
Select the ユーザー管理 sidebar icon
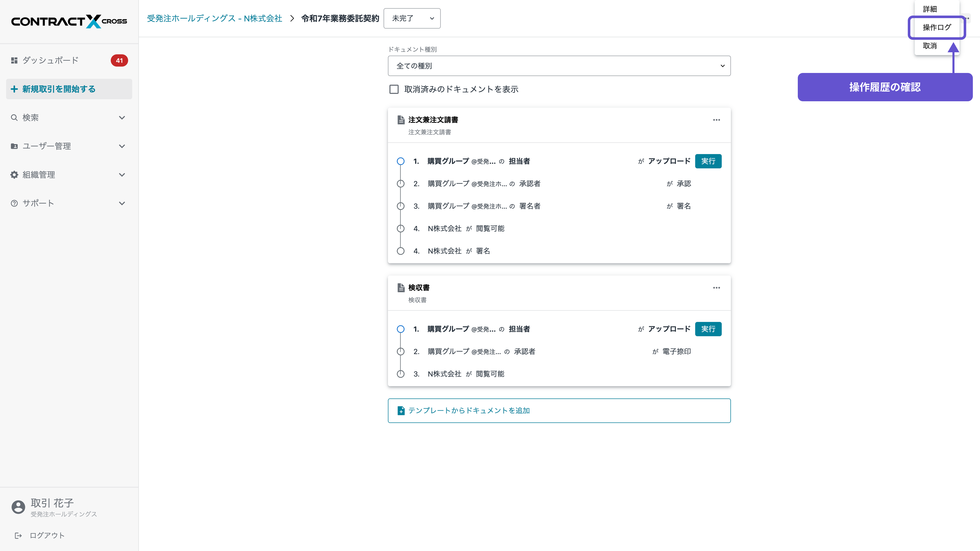click(14, 146)
